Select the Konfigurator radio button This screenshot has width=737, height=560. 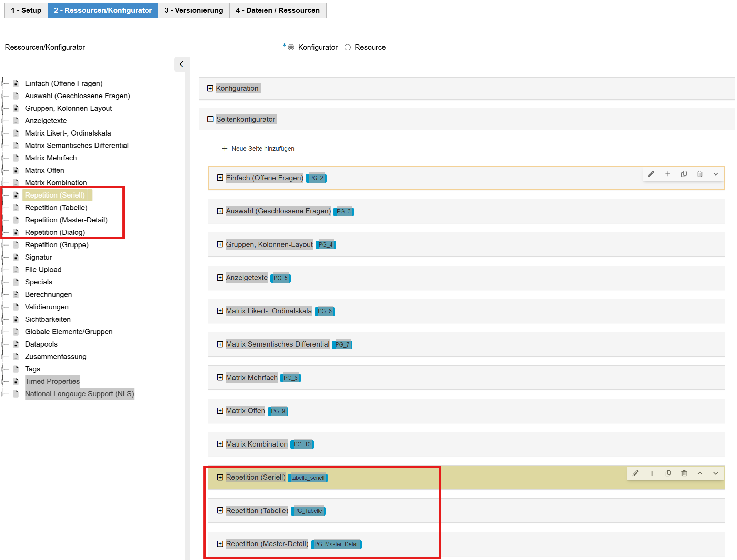(x=291, y=47)
